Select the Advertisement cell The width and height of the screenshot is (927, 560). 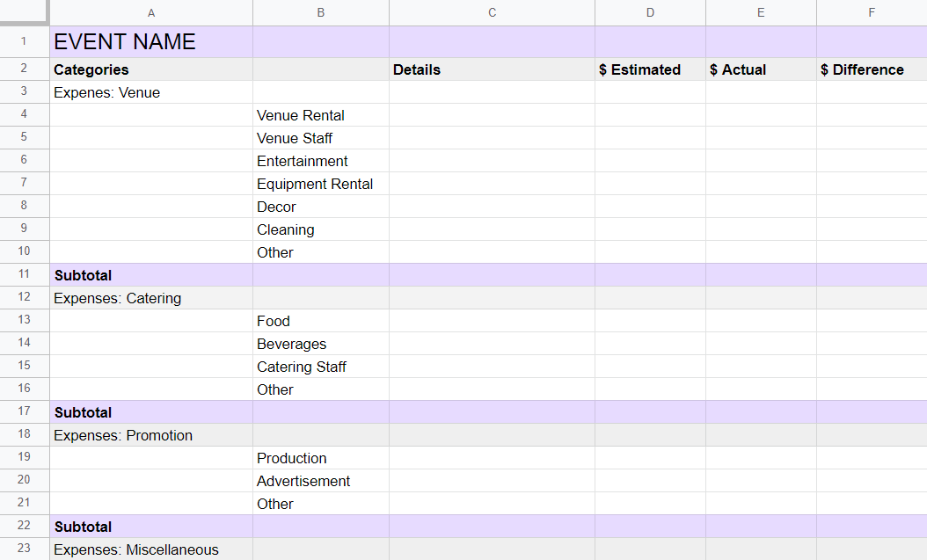pyautogui.click(x=321, y=481)
